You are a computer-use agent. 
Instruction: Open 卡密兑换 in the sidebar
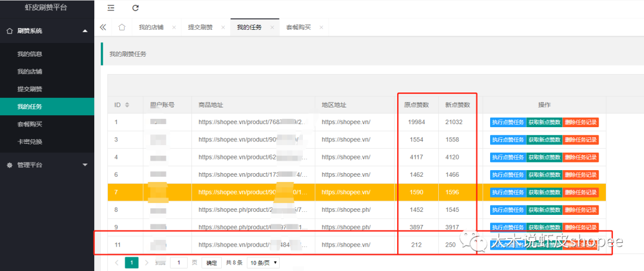point(47,142)
